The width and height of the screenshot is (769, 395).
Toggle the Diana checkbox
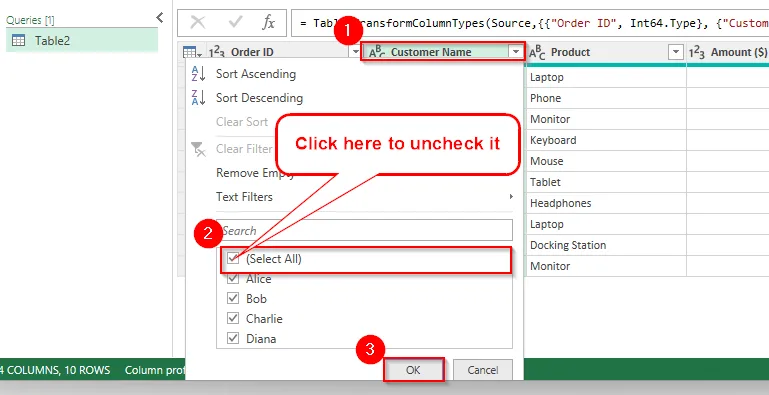pyautogui.click(x=233, y=339)
